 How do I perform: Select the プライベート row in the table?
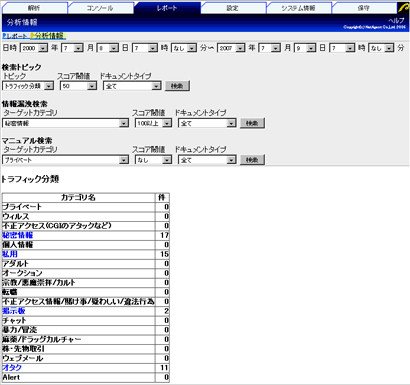tap(86, 207)
